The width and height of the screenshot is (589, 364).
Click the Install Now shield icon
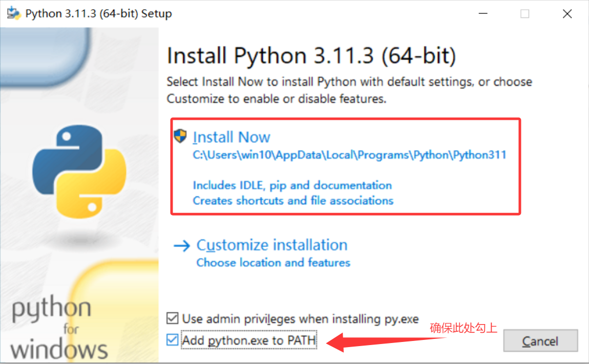[x=180, y=136]
